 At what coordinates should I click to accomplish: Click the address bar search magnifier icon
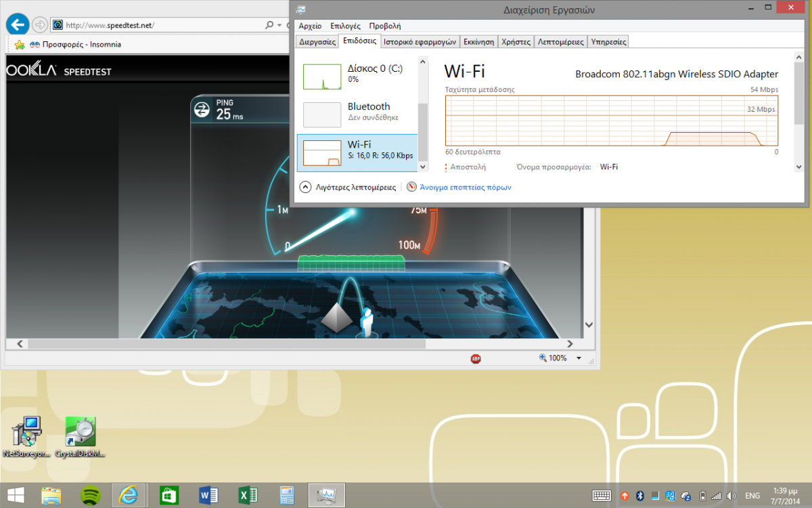pos(269,25)
